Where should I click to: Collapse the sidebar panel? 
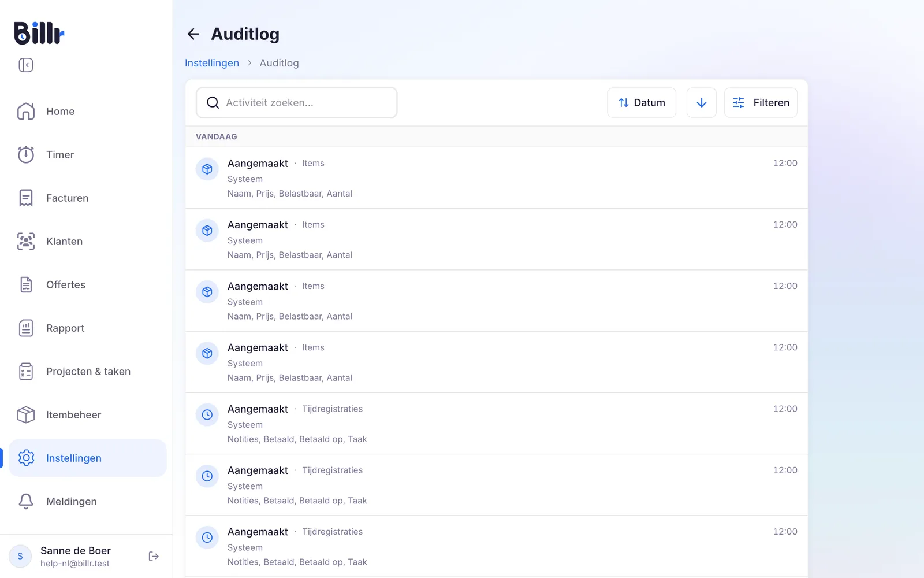26,65
